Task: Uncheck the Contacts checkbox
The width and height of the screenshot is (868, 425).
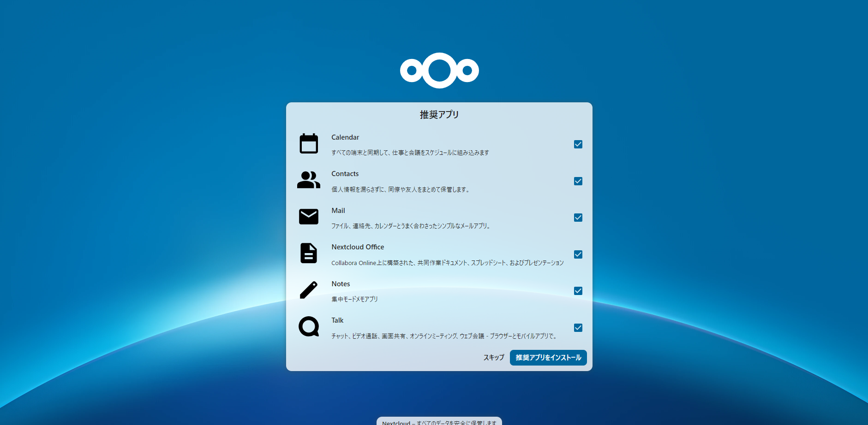Action: coord(578,181)
